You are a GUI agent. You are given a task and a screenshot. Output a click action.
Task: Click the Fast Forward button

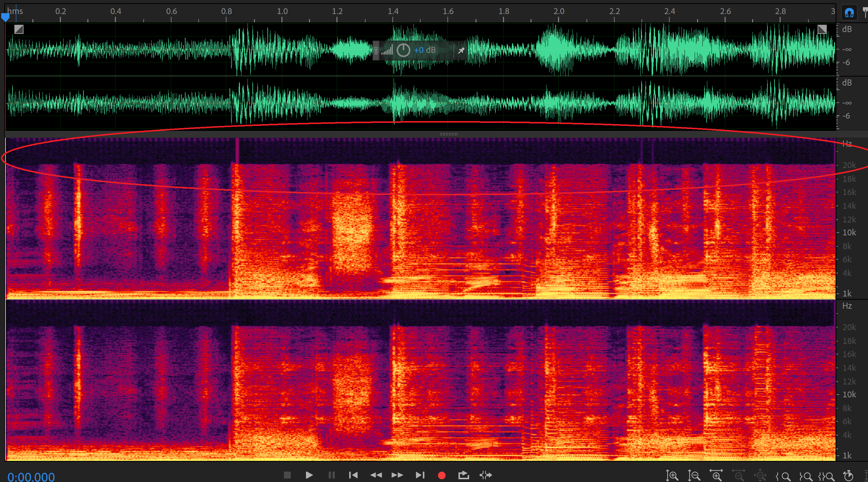pos(397,475)
